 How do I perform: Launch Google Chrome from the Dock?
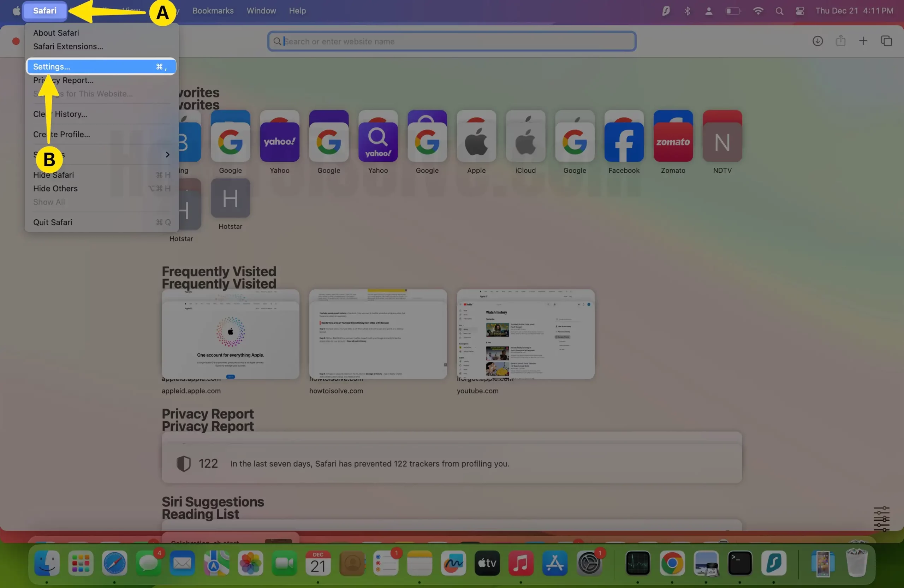[672, 563]
